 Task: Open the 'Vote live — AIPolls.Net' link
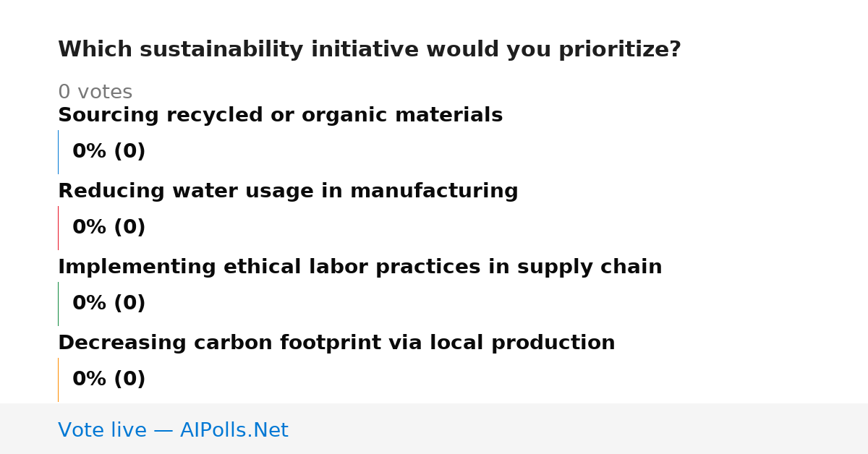tap(173, 430)
